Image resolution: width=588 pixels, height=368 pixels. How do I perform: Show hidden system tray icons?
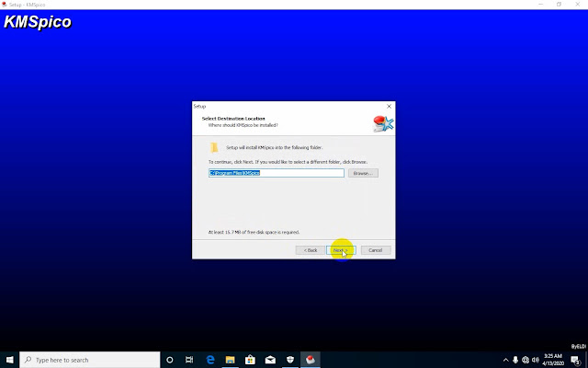505,360
